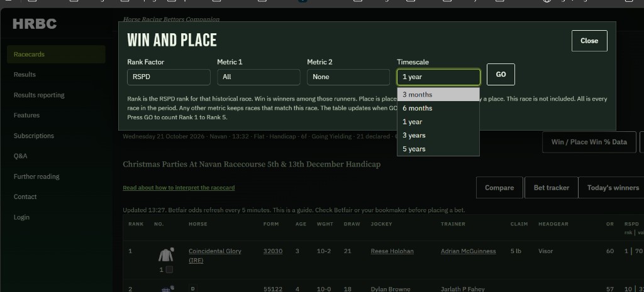Open the Coincidental Glory (IRE) horse link
Viewport: 644px width, 292px height.
point(215,256)
